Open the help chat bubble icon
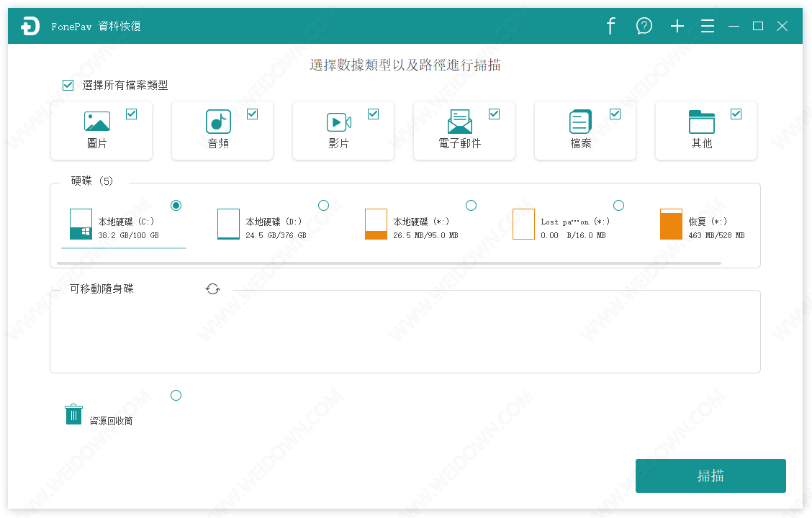This screenshot has width=812, height=518. pyautogui.click(x=644, y=27)
